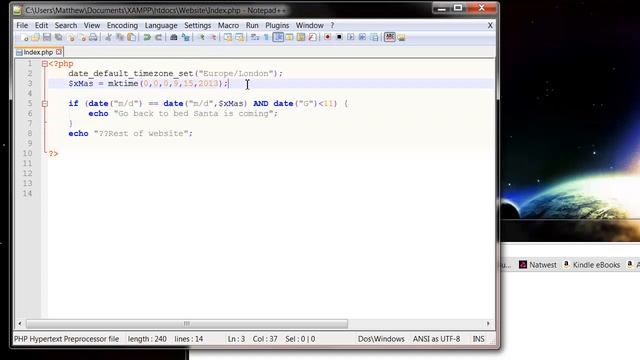The height and width of the screenshot is (360, 640).
Task: Open the Encoding menu
Action: tap(122, 25)
